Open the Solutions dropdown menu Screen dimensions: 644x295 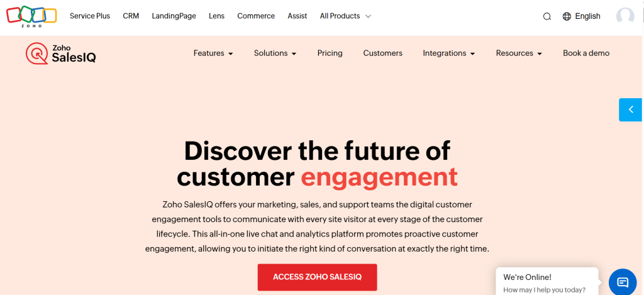(275, 53)
